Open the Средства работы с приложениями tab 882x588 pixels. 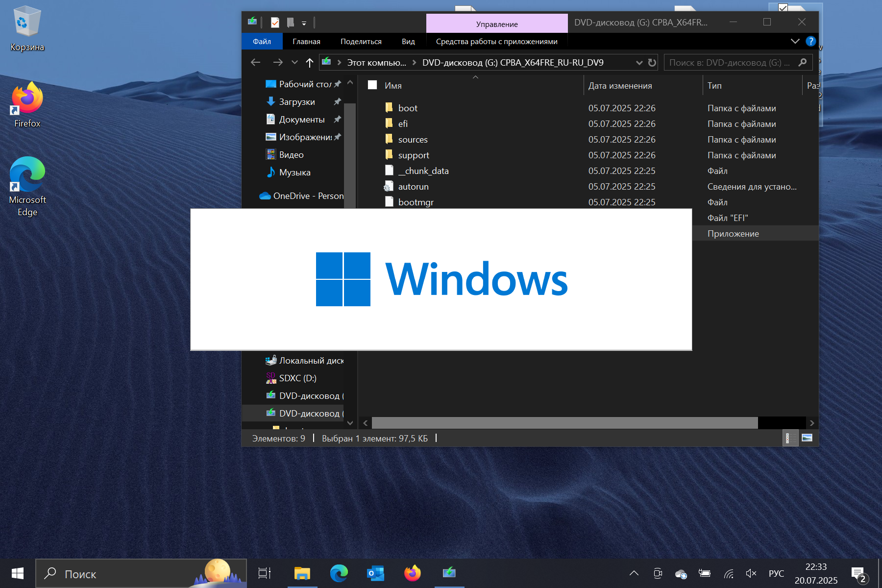point(497,41)
